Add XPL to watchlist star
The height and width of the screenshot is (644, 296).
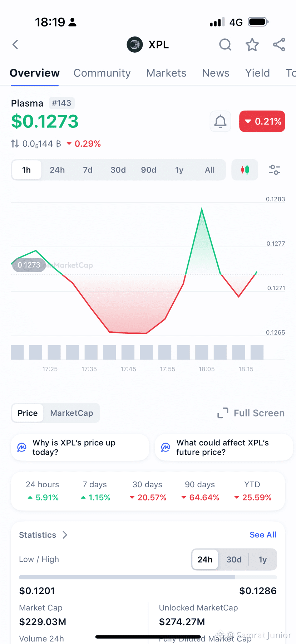(252, 45)
